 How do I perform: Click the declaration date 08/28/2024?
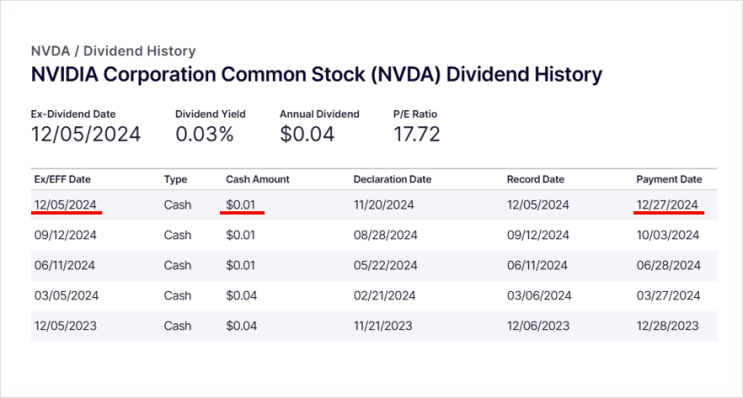385,235
